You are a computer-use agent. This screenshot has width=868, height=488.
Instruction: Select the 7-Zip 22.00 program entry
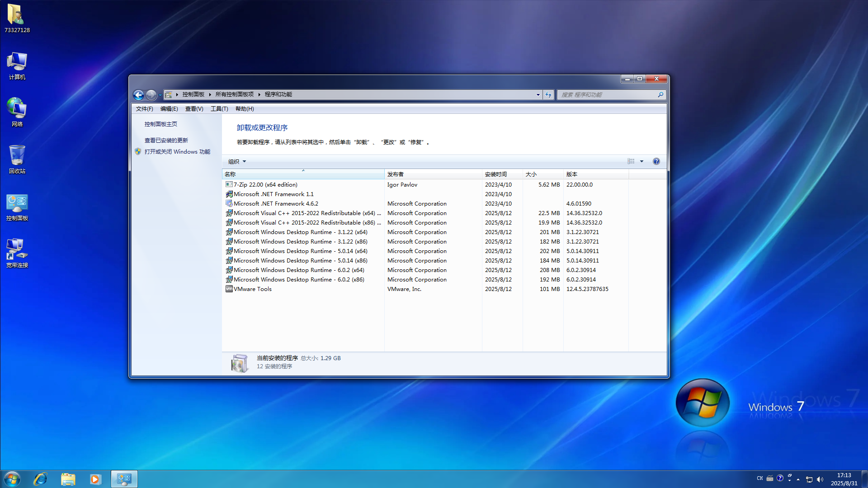pyautogui.click(x=264, y=184)
